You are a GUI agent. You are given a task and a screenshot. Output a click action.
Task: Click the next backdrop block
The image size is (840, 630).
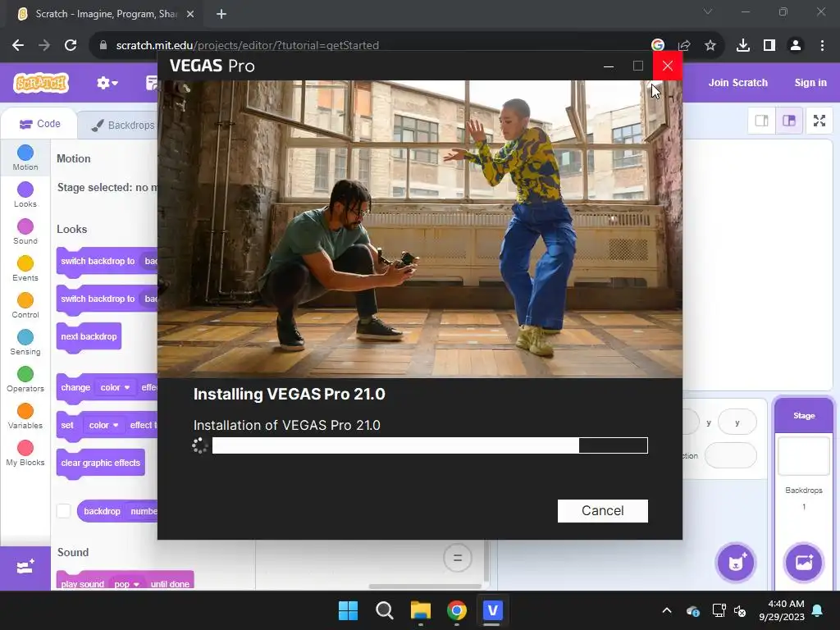(89, 336)
